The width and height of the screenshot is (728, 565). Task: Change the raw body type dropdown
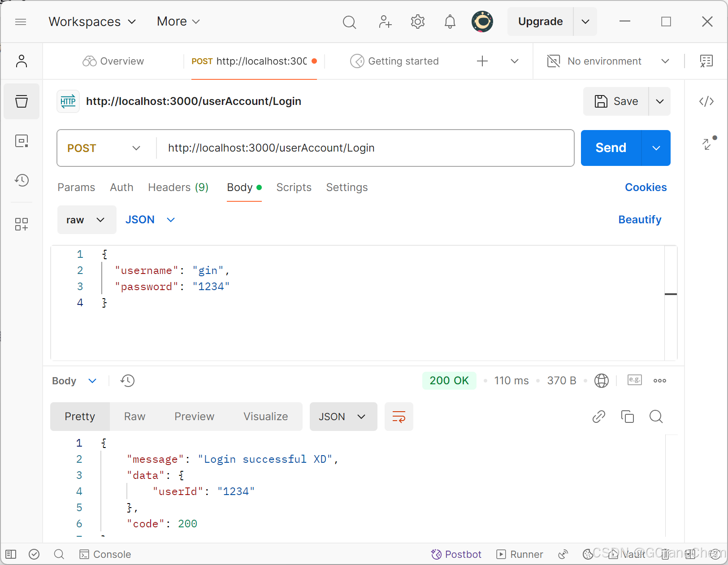click(87, 220)
